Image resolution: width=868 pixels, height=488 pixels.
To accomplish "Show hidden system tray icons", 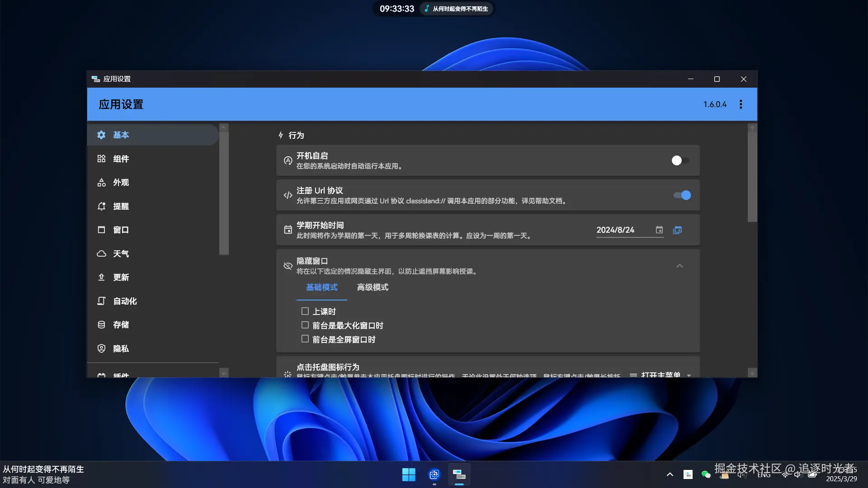I will 670,474.
